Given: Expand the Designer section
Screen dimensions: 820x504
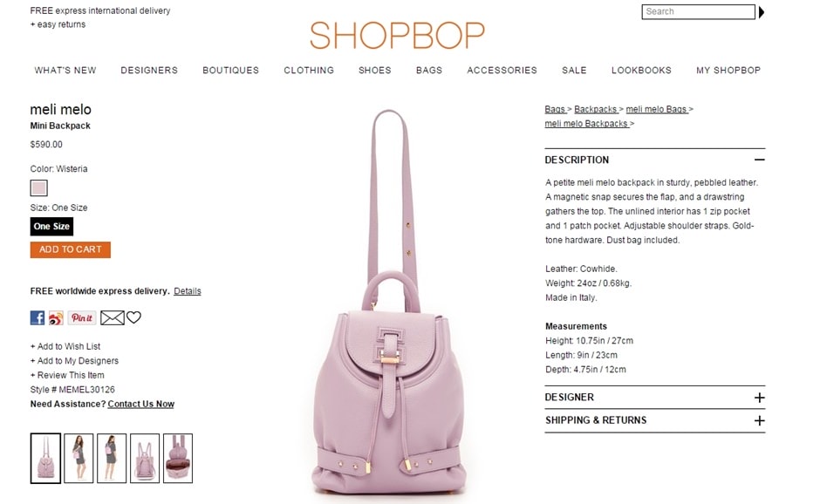Looking at the screenshot, I should (759, 398).
